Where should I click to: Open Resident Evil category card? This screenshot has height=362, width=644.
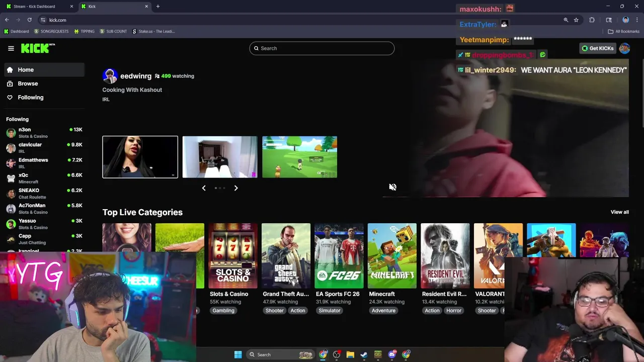tap(445, 256)
